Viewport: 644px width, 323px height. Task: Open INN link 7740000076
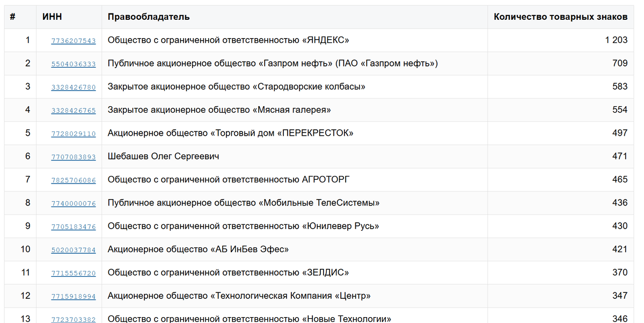coord(74,203)
